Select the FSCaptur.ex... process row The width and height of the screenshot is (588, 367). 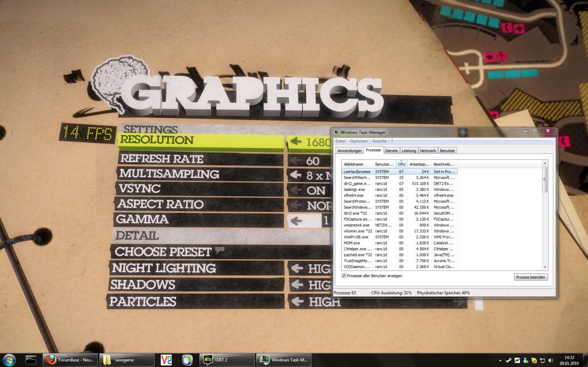click(400, 219)
